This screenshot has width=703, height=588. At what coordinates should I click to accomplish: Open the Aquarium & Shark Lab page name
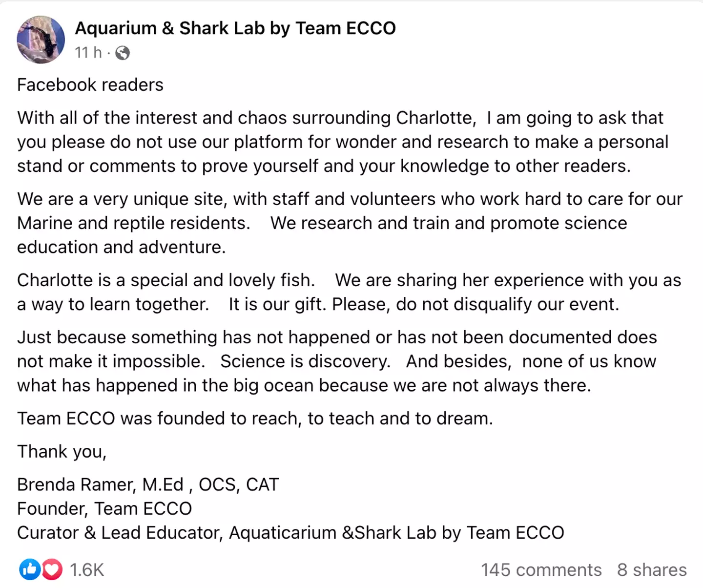coord(235,28)
